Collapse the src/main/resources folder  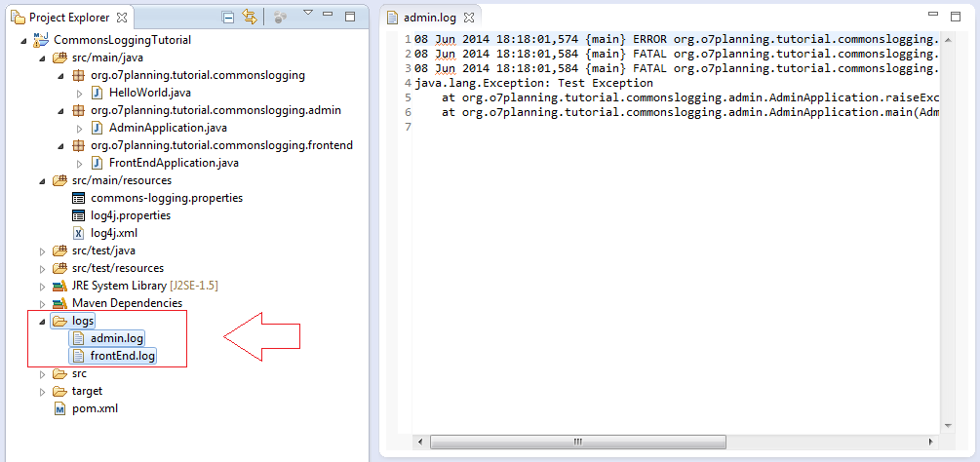point(42,181)
